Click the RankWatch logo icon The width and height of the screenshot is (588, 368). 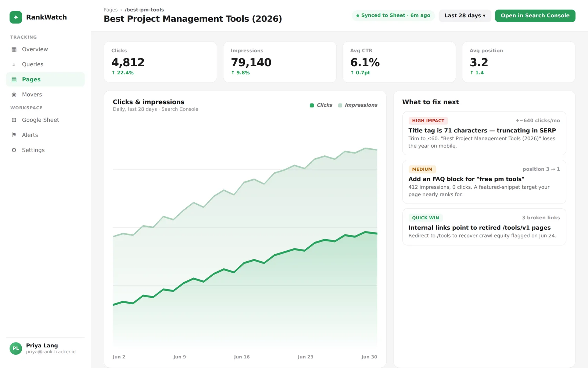16,17
